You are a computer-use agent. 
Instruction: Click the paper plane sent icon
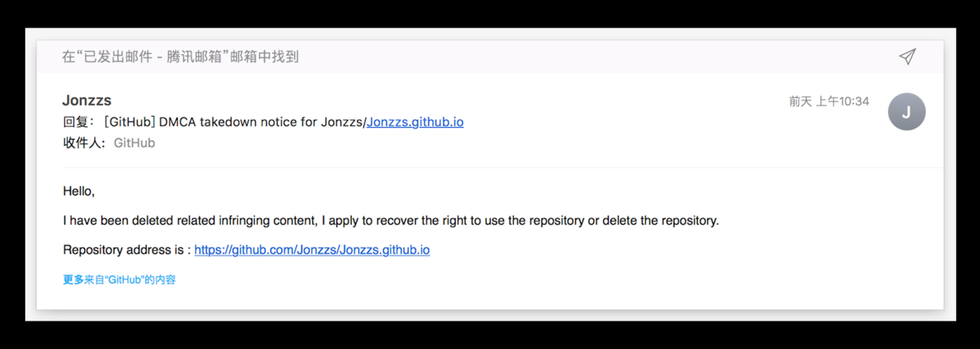click(x=907, y=56)
